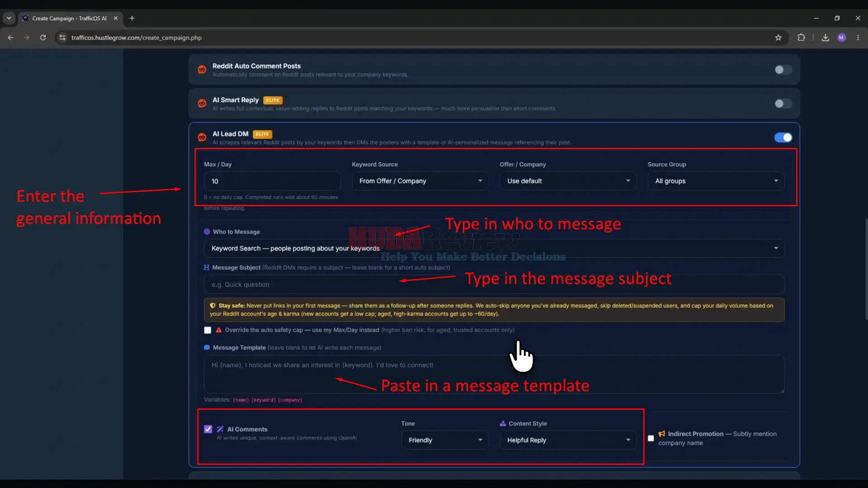Click the Indirect Promotion megaphone icon
Screen dimensions: 868x488
(x=662, y=434)
